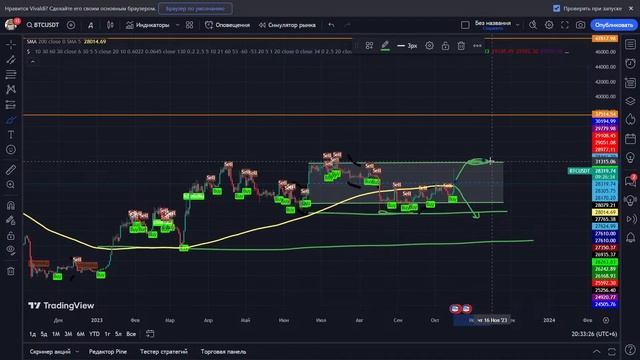
Task: Dismiss the Vivaldi default browser banner
Action: click(x=631, y=8)
